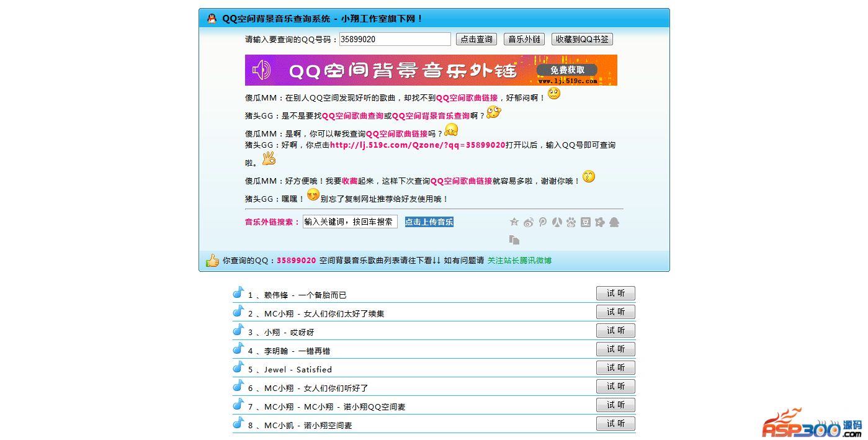Share to Qzone via star icon
This screenshot has height=440, width=868.
tap(514, 222)
